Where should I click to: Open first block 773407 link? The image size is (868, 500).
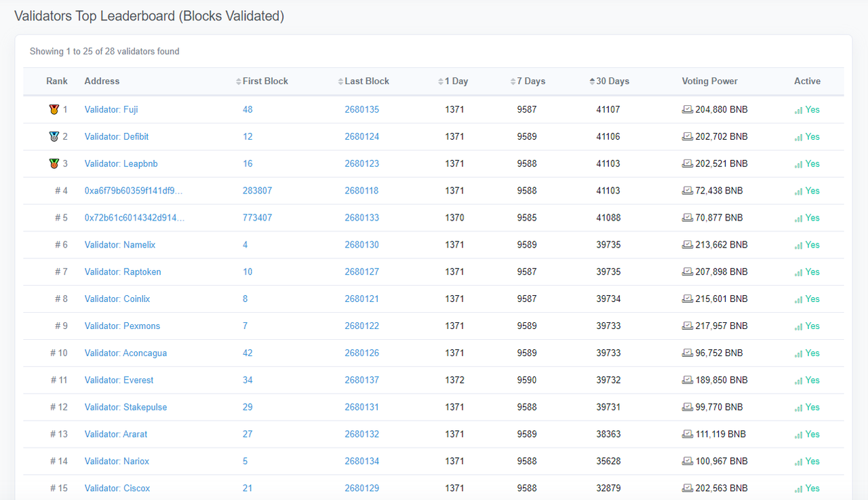pos(258,218)
